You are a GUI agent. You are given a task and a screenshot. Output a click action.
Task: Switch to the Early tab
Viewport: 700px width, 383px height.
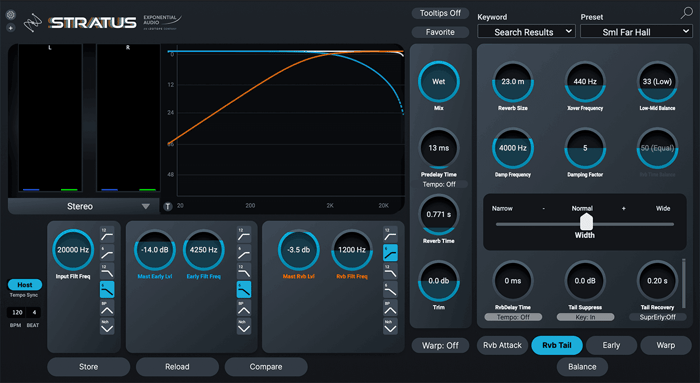(611, 345)
